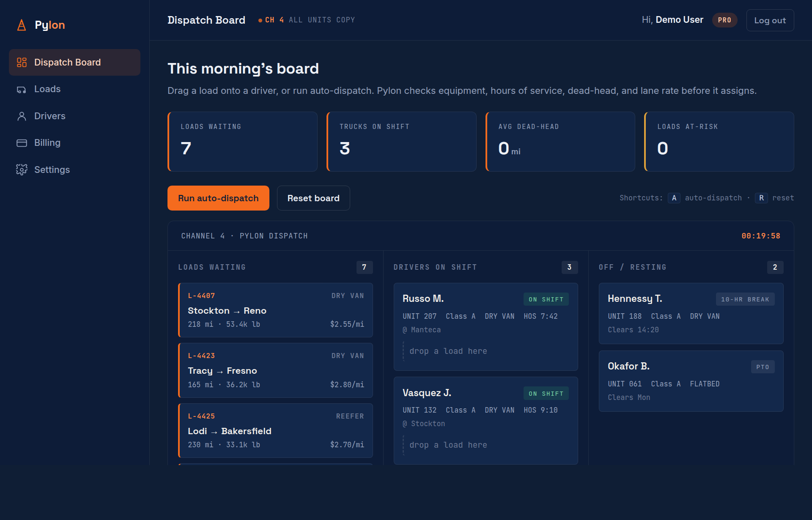
Task: Select the Trucks On Shift stat card
Action: click(x=401, y=142)
